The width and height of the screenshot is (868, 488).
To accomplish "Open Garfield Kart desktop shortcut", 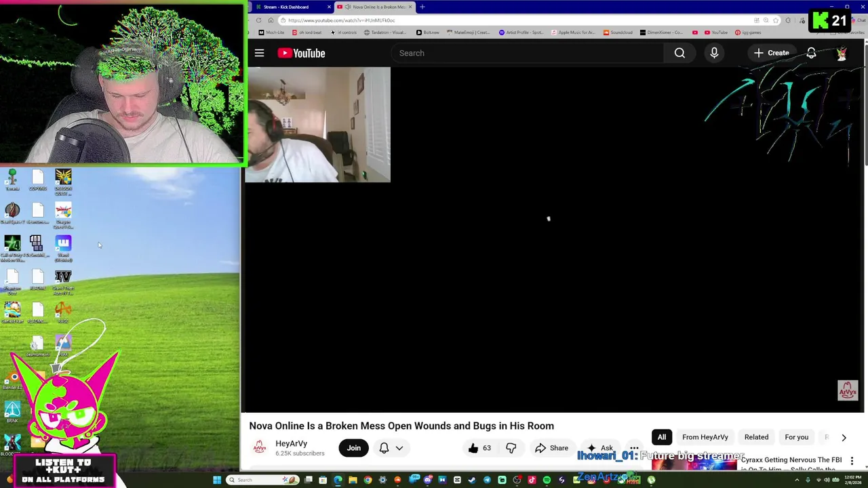I will [12, 313].
